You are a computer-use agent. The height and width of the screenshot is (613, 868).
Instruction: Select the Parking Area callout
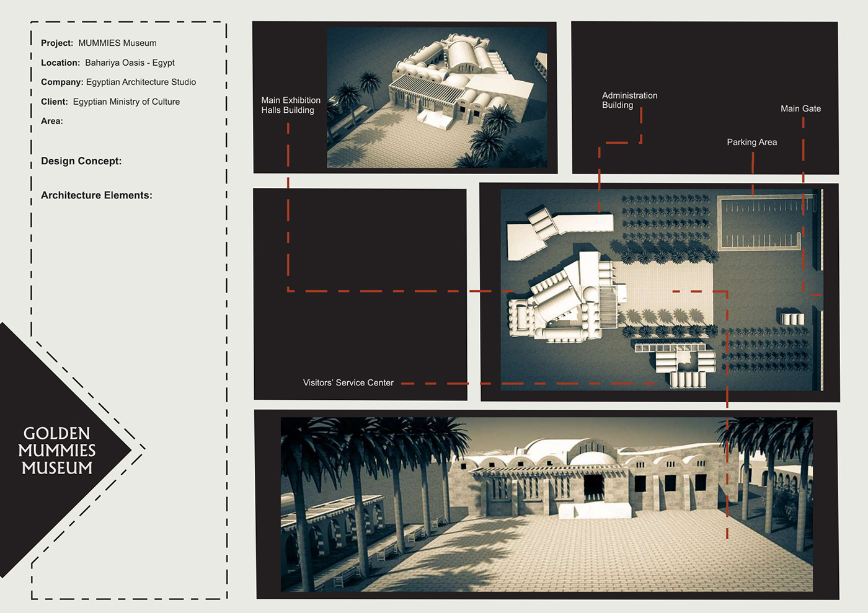click(752, 142)
